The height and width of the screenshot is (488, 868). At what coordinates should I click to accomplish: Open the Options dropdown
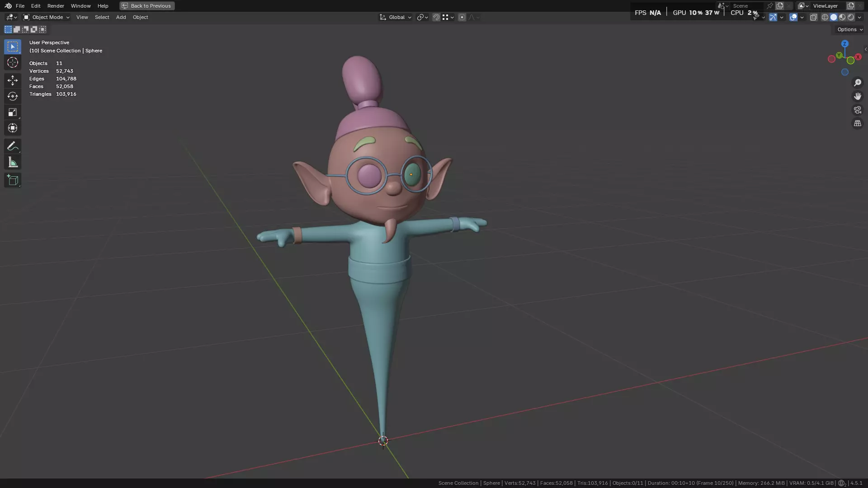click(850, 29)
